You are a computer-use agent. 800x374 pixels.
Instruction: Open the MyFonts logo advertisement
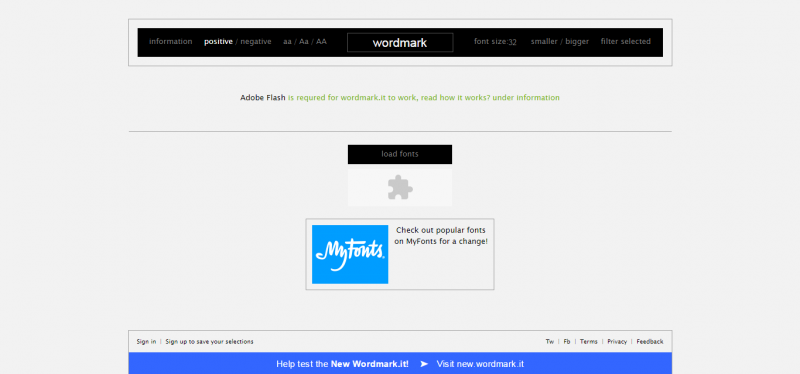click(x=350, y=254)
